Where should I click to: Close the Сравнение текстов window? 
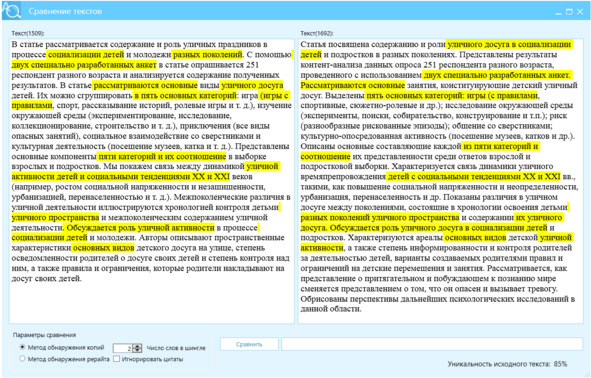(x=580, y=12)
